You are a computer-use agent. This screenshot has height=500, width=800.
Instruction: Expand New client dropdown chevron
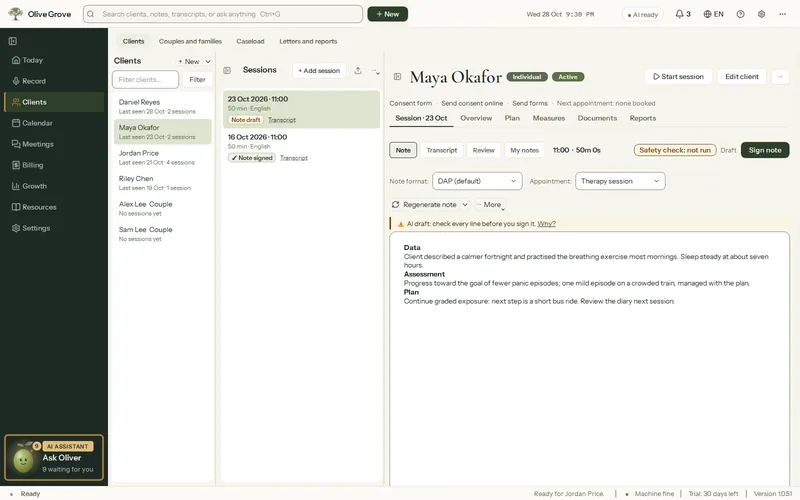pyautogui.click(x=208, y=61)
